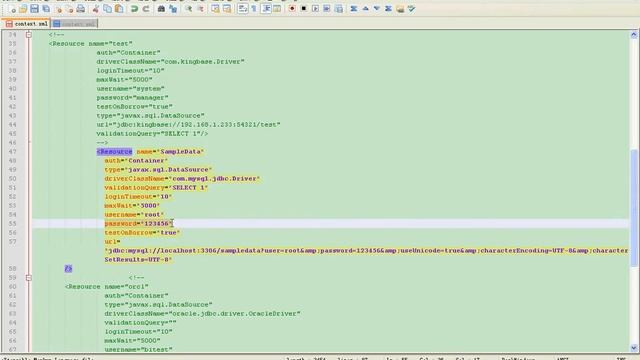Click the password="123456" line
Screen dimensions: 640x360
click(138, 223)
